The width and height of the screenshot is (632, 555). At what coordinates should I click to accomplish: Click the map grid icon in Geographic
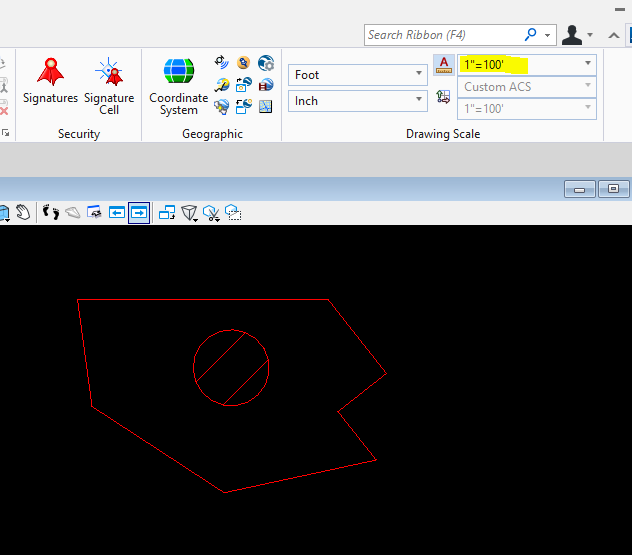tap(266, 107)
